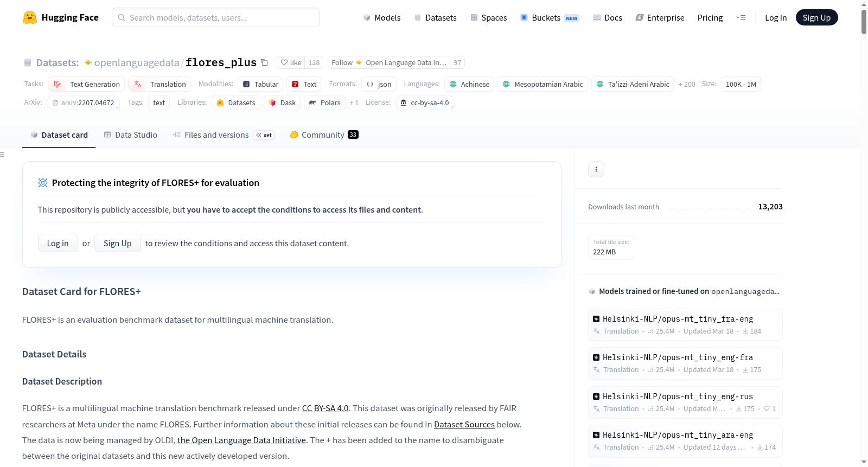The width and height of the screenshot is (868, 467).
Task: Select the Polars library tag
Action: [x=324, y=103]
